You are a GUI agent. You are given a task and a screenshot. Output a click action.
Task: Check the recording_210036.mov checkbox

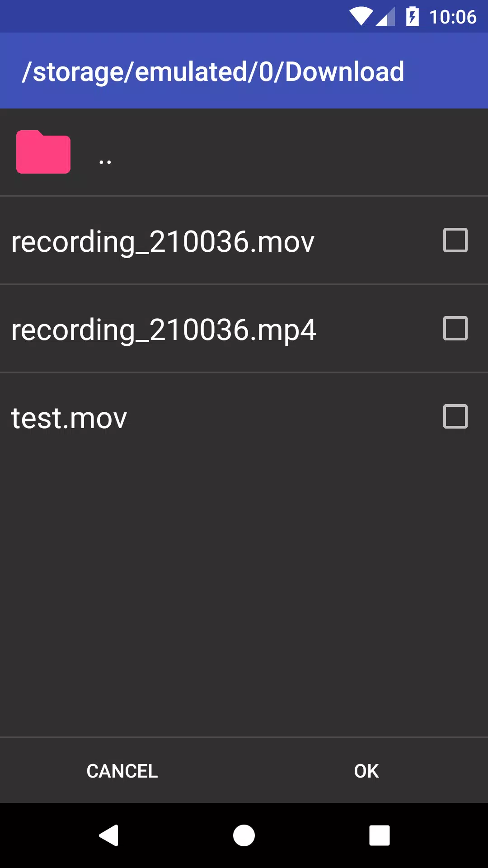(455, 240)
